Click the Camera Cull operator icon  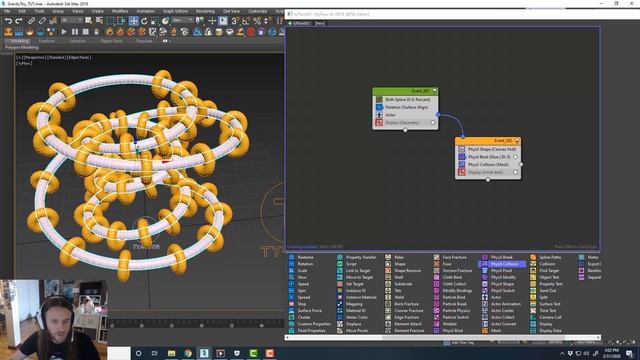click(x=533, y=317)
